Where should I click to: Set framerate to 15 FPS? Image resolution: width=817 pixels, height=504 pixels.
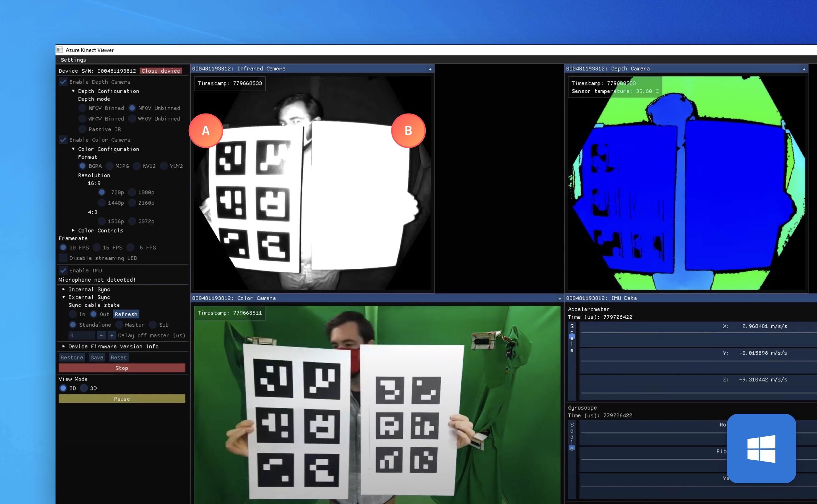(97, 247)
